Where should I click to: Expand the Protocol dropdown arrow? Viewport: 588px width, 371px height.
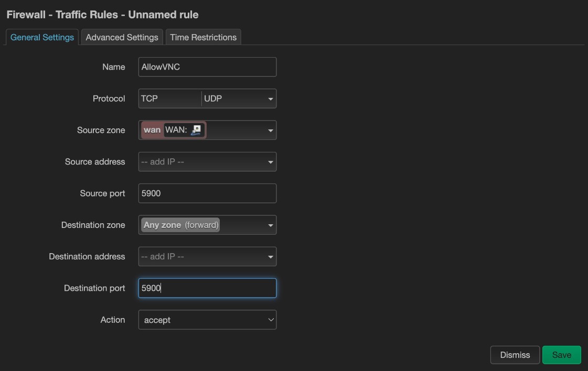tap(270, 99)
